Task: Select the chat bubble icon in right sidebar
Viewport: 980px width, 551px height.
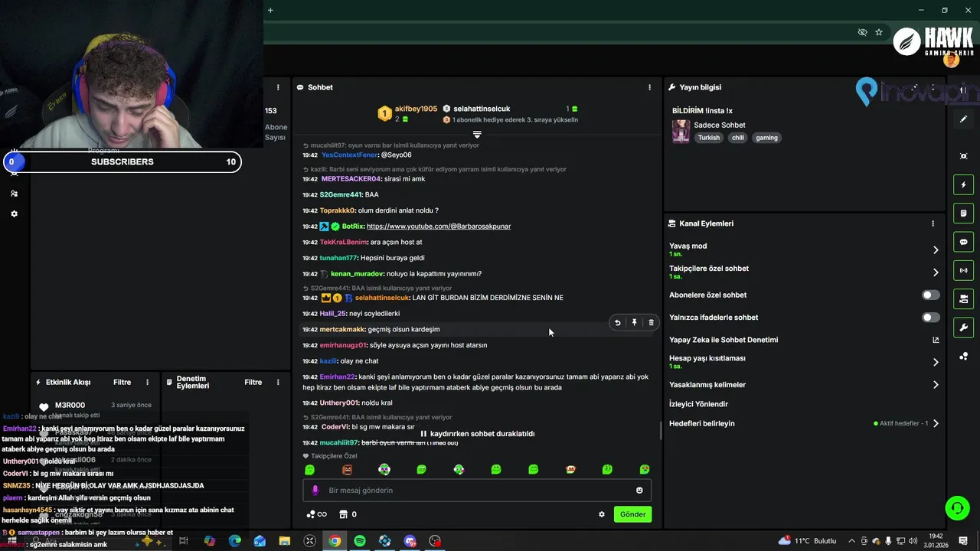Action: tap(963, 242)
